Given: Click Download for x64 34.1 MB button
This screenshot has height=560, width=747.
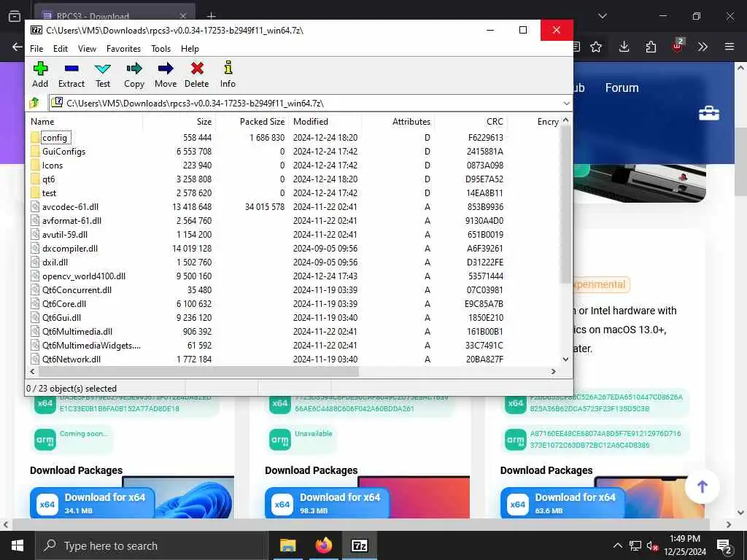Looking at the screenshot, I should point(93,503).
